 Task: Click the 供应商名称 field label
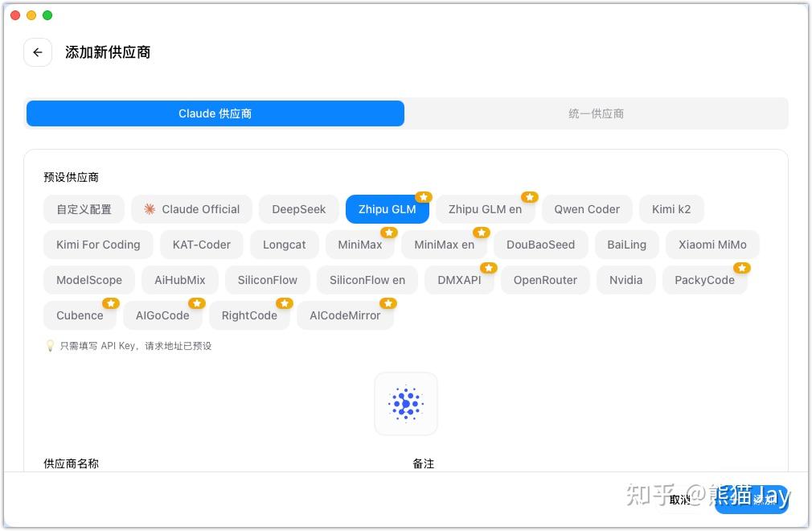[71, 463]
